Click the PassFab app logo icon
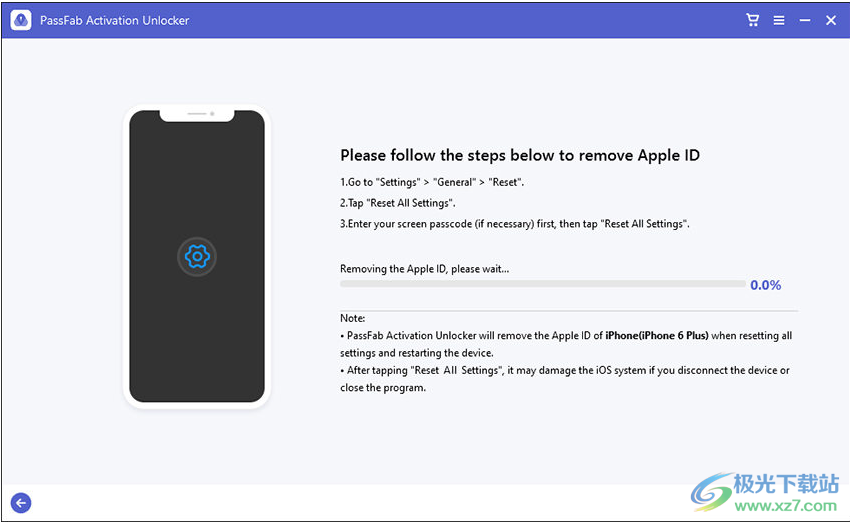The width and height of the screenshot is (850, 522). click(x=21, y=20)
